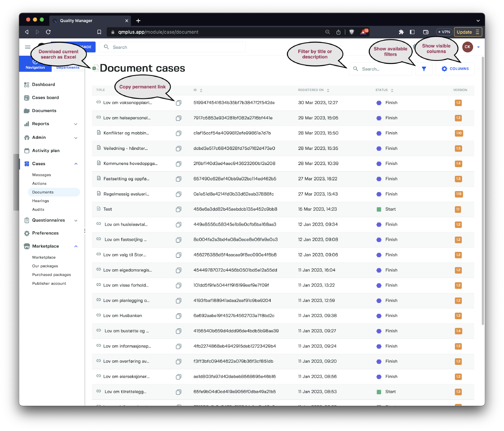The width and height of the screenshot is (504, 431).
Task: Open the Brave Shields icon in address bar
Action: coord(352,32)
